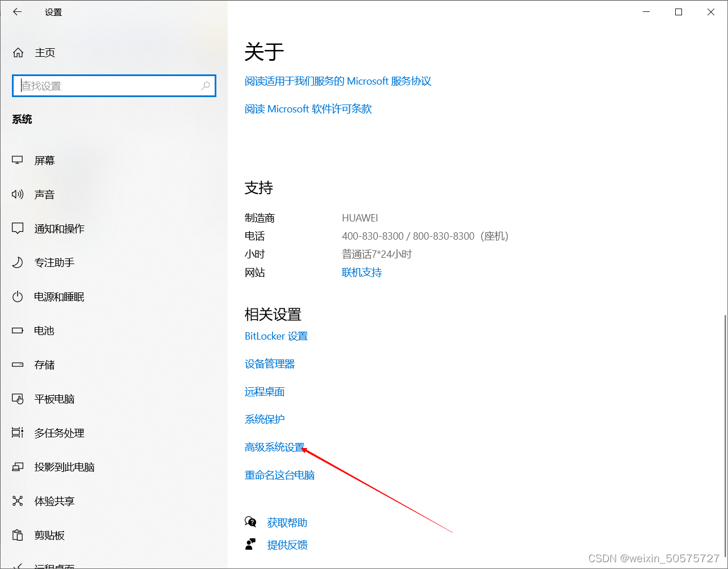Click the home icon beside 主页
Viewport: 728px width, 569px height.
point(18,53)
